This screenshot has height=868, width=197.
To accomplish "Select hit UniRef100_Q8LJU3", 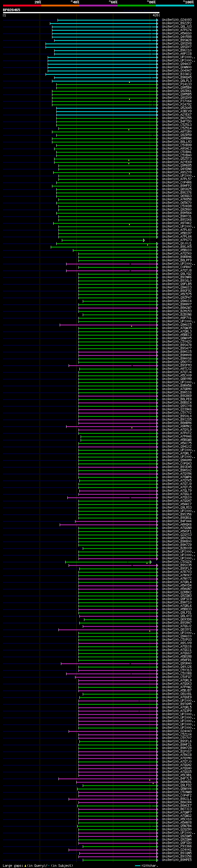I will (x=177, y=26).
